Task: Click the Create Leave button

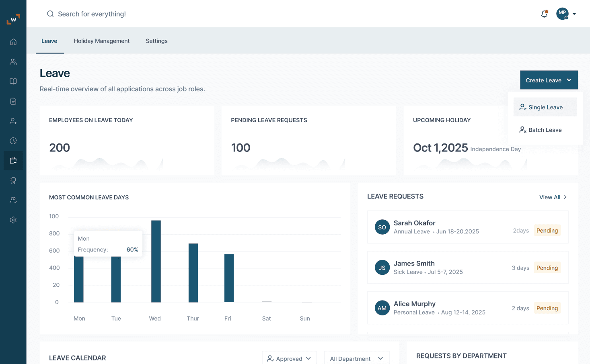Action: tap(549, 80)
